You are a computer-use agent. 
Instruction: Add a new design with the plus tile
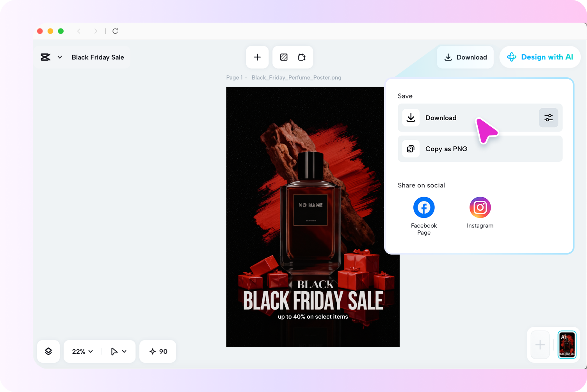click(x=540, y=345)
